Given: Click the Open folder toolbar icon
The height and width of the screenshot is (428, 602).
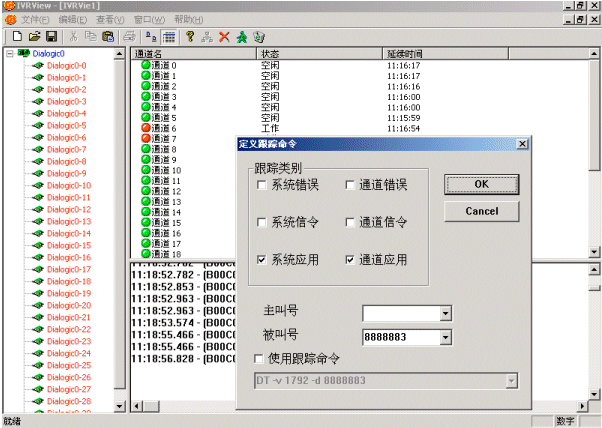Looking at the screenshot, I should [x=34, y=36].
